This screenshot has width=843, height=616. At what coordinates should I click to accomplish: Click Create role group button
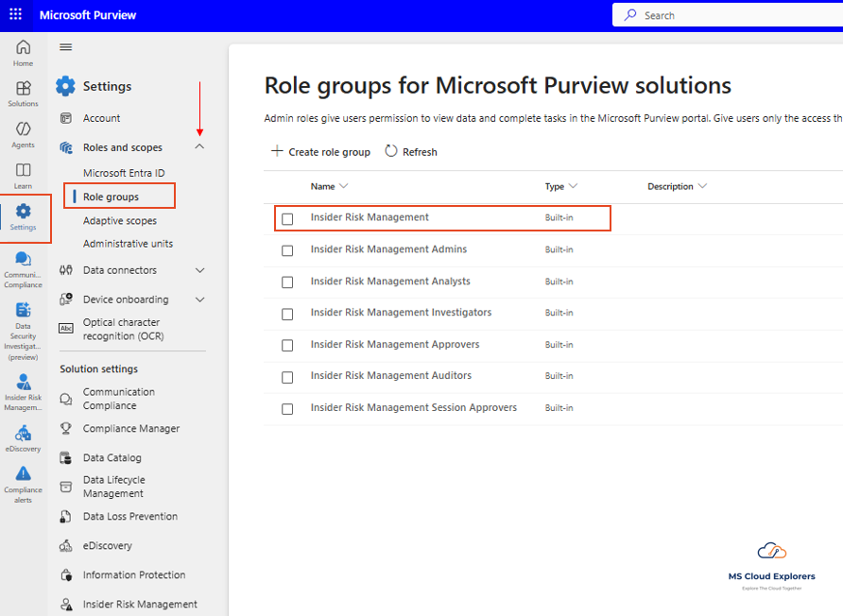point(321,152)
